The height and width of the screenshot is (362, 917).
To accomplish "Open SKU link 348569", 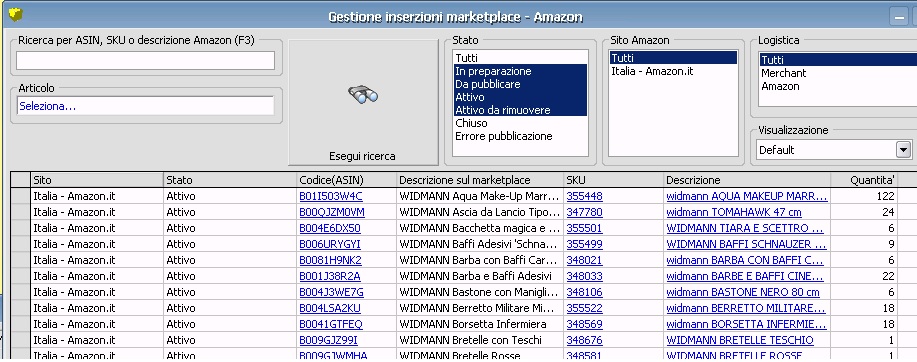I will (584, 324).
